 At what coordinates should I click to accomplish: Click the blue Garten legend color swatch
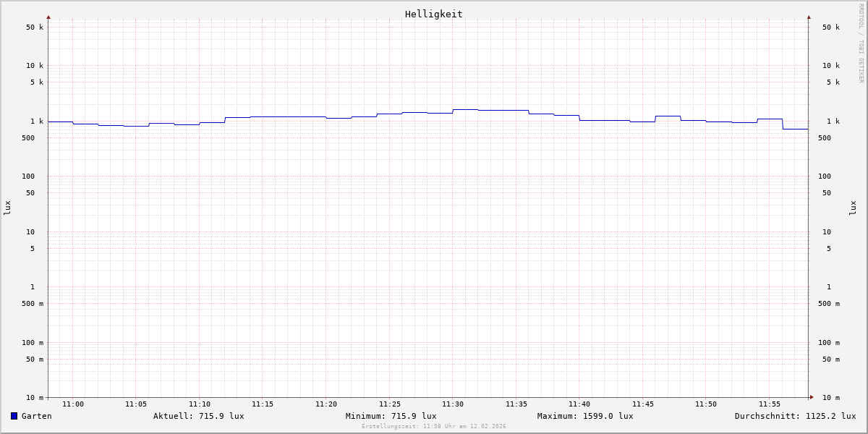14,416
